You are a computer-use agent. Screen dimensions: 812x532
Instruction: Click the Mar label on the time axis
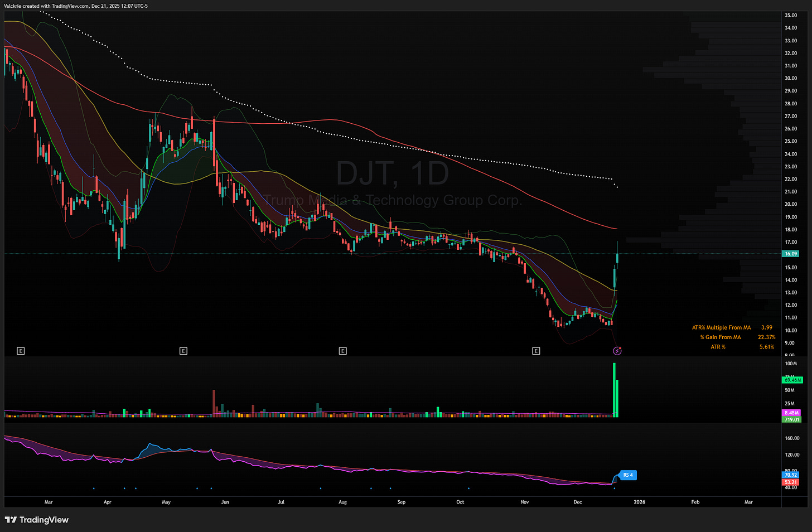pyautogui.click(x=49, y=502)
